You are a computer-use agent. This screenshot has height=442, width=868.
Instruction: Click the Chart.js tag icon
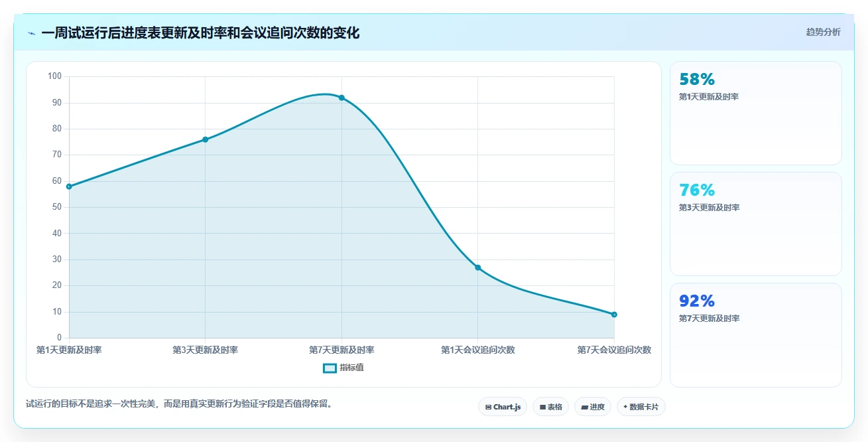(x=489, y=407)
